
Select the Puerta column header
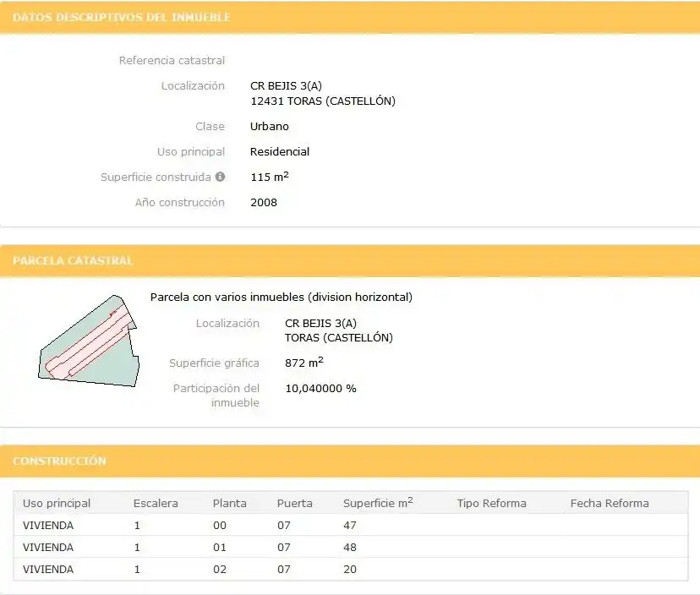point(295,503)
